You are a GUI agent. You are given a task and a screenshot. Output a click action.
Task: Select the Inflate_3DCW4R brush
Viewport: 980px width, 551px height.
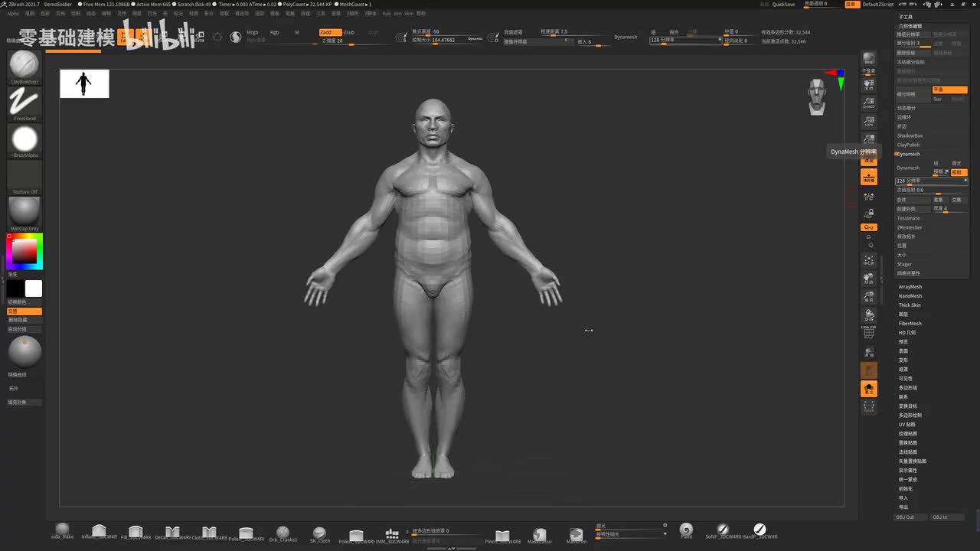coord(99,530)
